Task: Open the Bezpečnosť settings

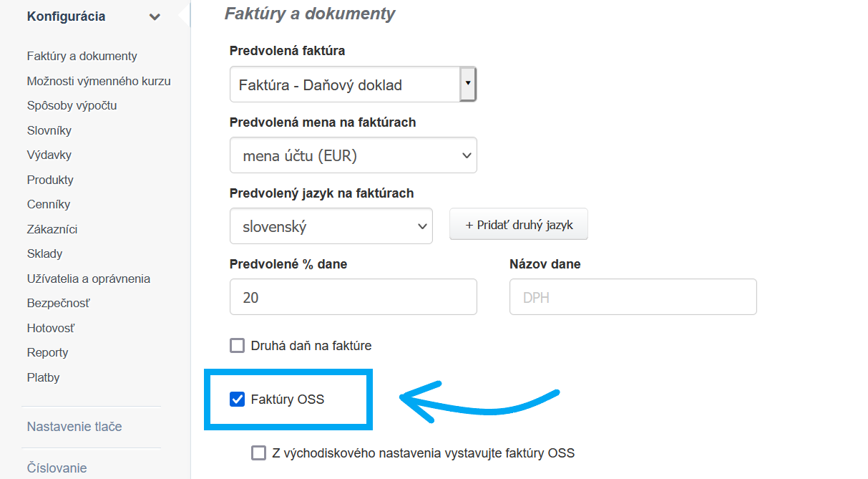Action: point(58,303)
